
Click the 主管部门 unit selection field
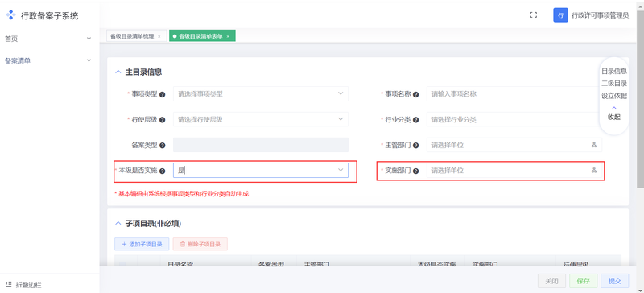point(514,145)
